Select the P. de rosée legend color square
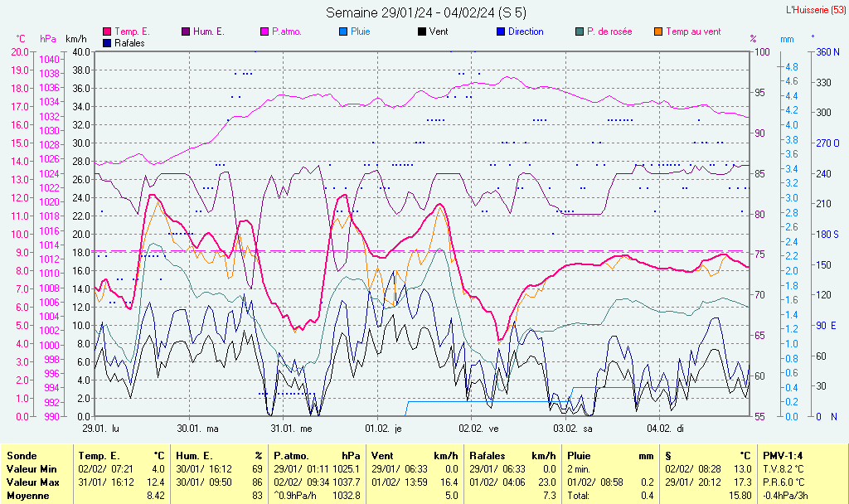 [x=580, y=32]
